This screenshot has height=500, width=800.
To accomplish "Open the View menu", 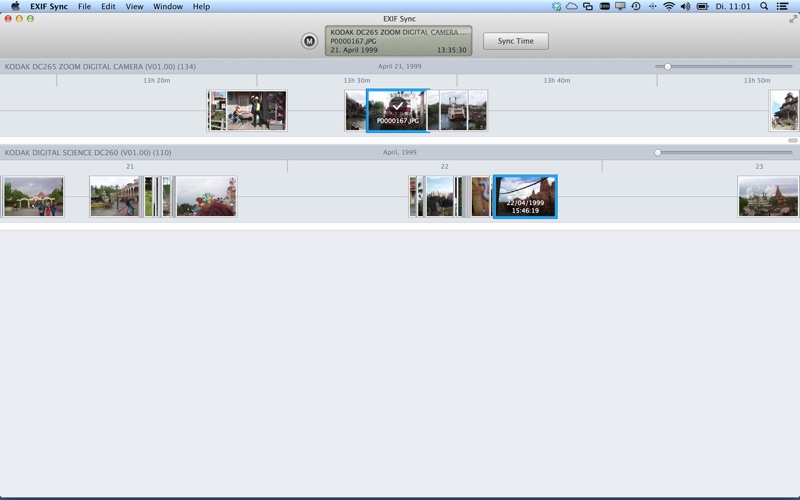I will click(134, 7).
